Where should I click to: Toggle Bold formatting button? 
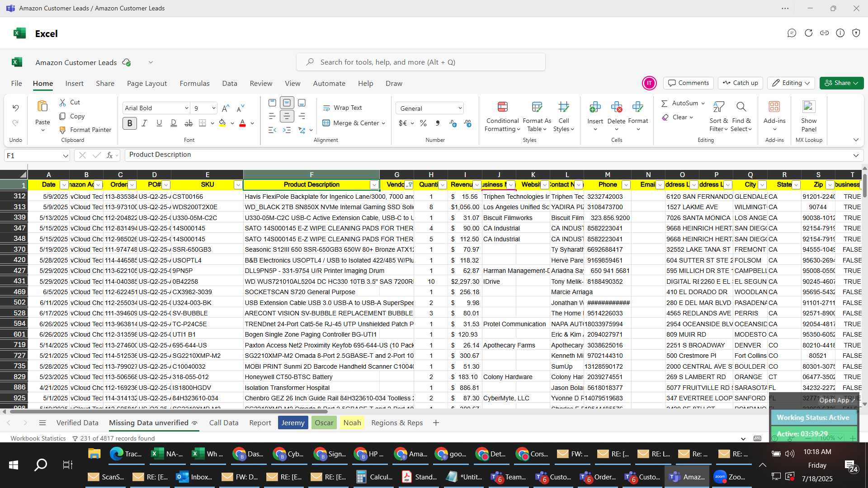click(130, 123)
